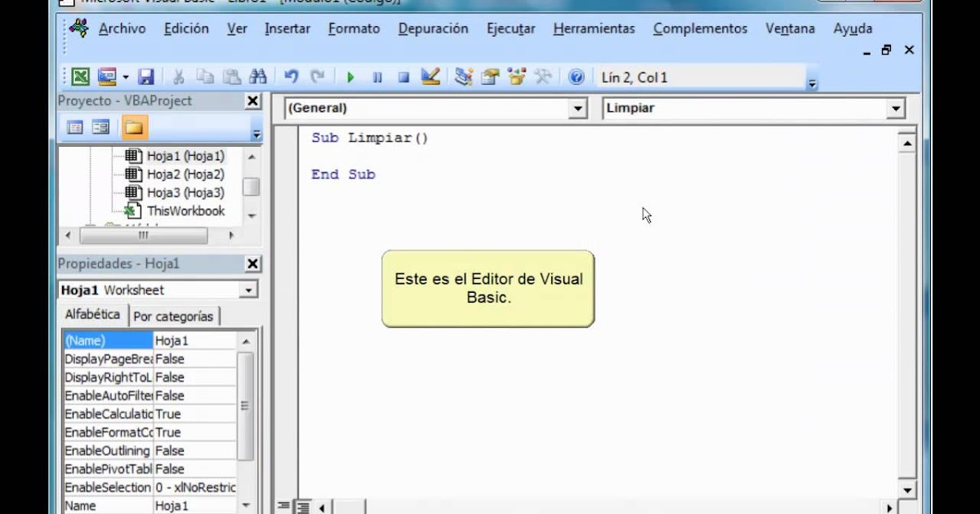This screenshot has height=514, width=980.
Task: Open the Limpiar procedure dropdown
Action: (895, 108)
